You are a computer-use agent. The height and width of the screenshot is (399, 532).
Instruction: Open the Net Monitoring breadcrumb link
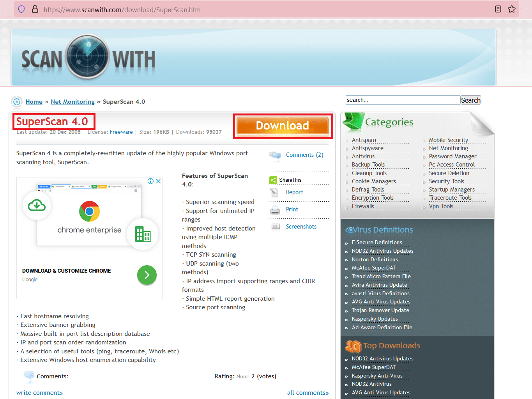(x=72, y=102)
